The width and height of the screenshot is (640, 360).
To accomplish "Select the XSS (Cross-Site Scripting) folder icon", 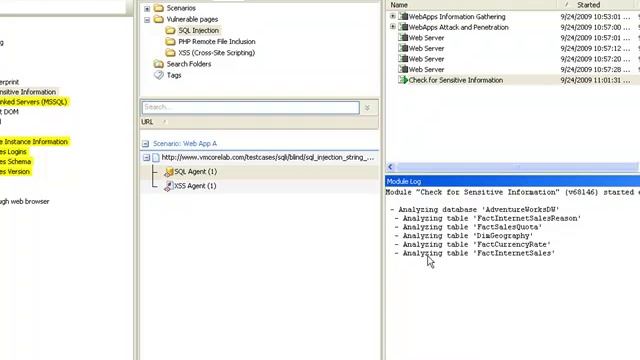I will coord(170,53).
